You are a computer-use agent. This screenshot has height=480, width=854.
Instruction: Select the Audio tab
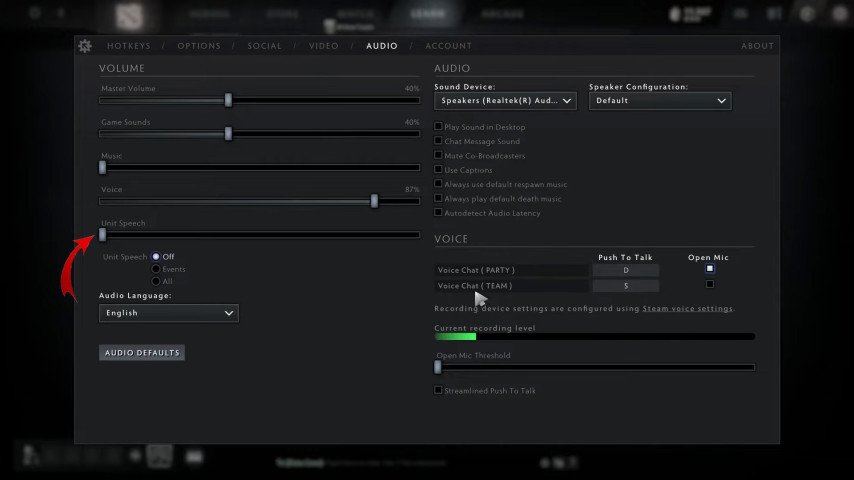pyautogui.click(x=382, y=46)
